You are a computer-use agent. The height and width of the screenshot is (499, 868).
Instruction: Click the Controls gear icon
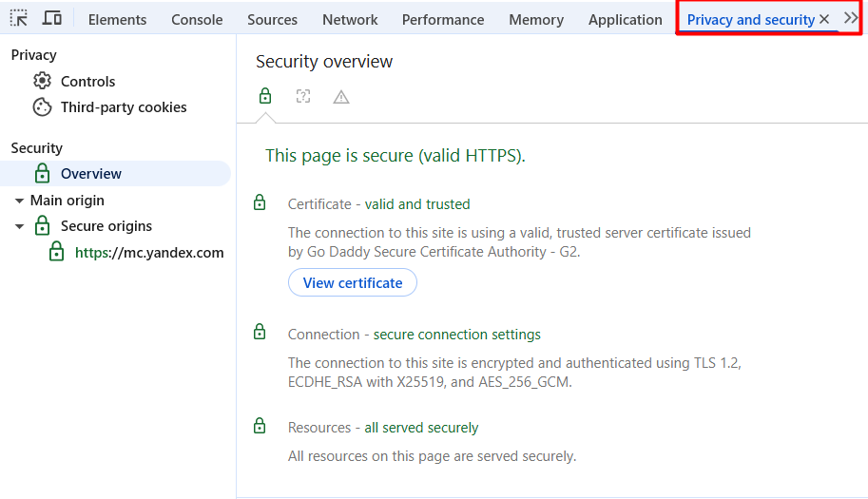(x=42, y=82)
